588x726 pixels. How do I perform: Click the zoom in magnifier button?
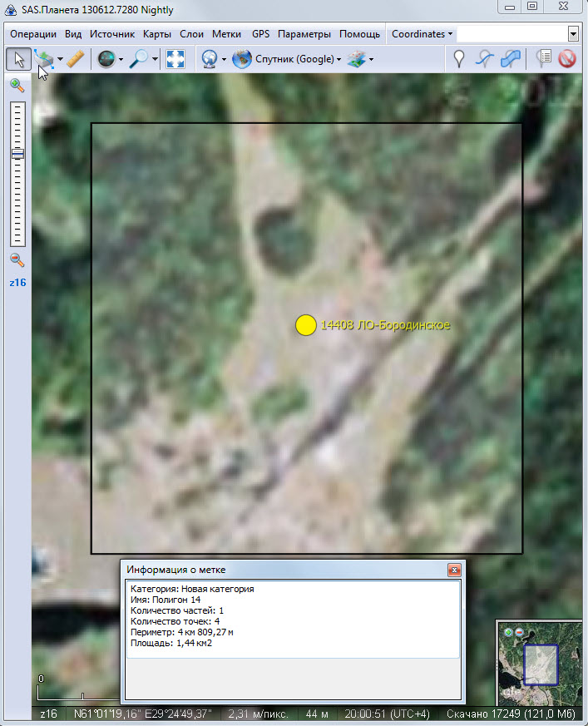point(17,85)
